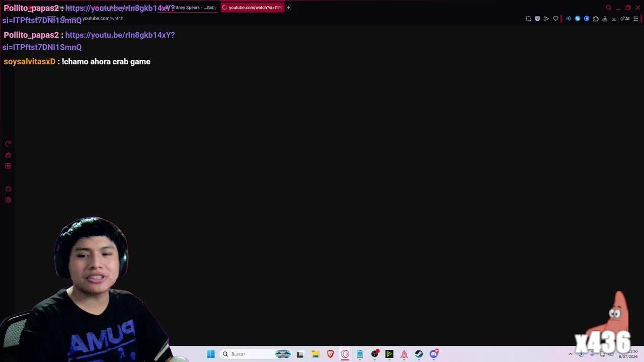
Task: Open File Explorer from the taskbar
Action: [x=315, y=354]
